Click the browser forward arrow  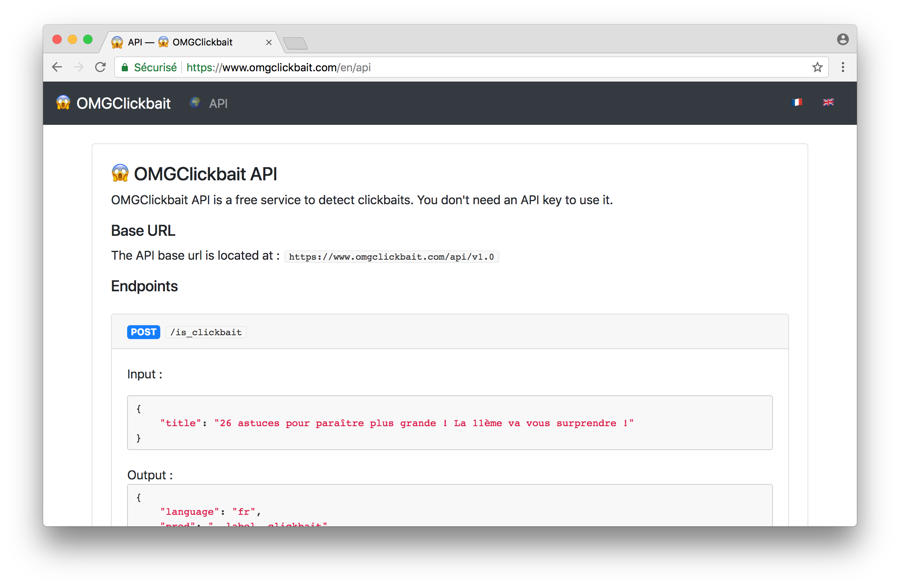click(x=79, y=67)
